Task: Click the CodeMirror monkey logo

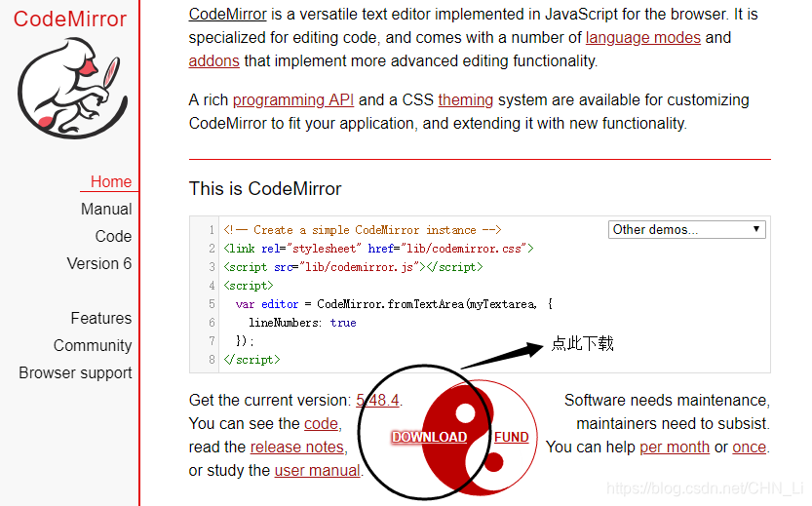Action: click(x=72, y=88)
